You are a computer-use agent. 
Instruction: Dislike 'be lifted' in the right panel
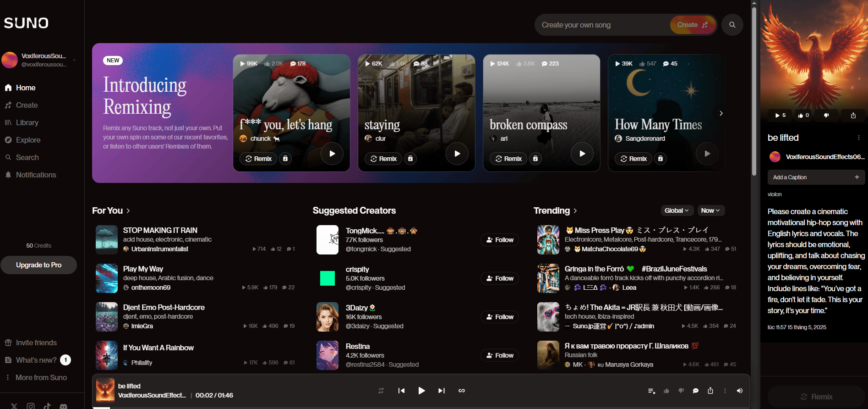click(x=826, y=116)
